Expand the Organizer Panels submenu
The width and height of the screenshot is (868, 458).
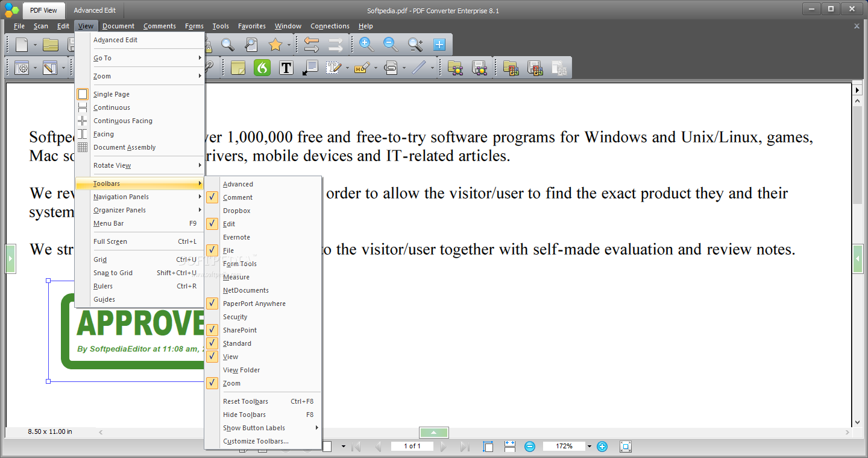click(140, 210)
